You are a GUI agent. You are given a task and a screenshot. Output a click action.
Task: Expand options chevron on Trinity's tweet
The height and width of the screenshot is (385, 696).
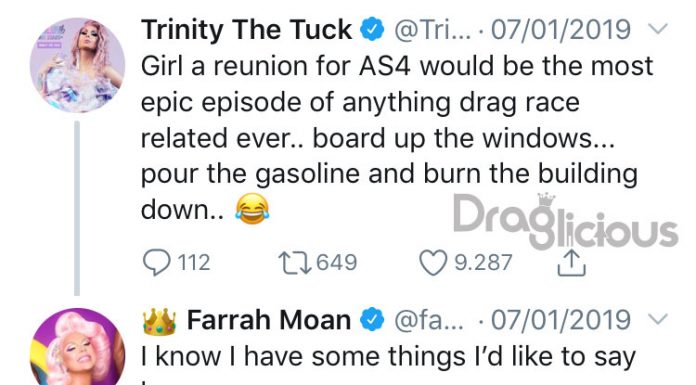658,29
